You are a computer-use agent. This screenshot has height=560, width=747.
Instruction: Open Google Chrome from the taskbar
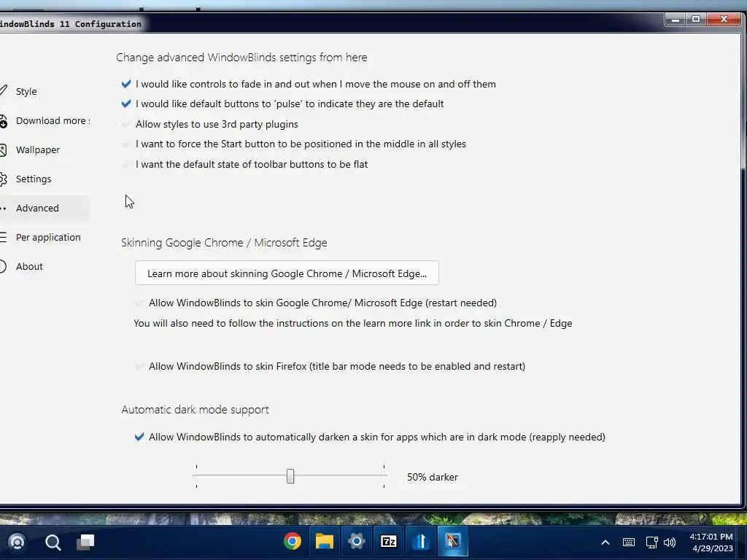click(x=293, y=542)
